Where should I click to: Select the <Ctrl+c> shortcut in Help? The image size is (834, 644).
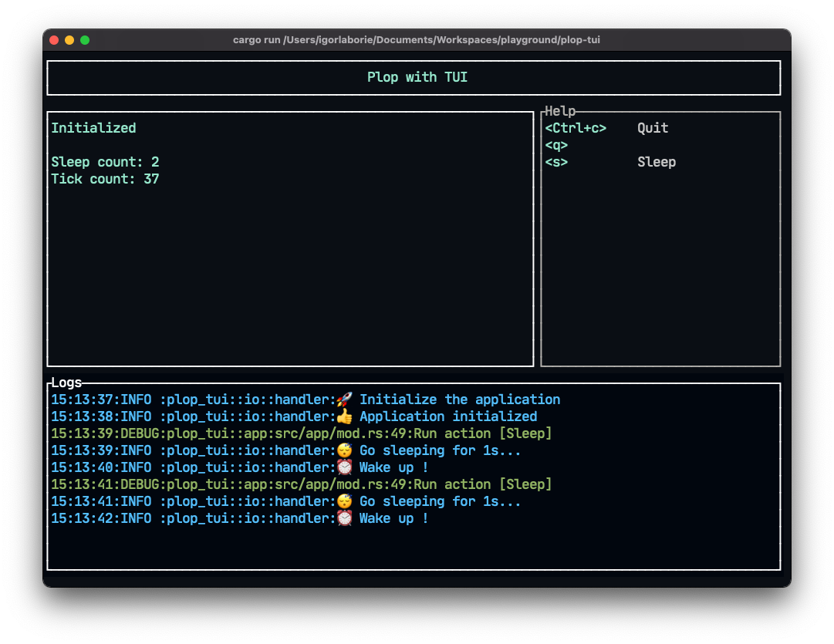coord(576,128)
